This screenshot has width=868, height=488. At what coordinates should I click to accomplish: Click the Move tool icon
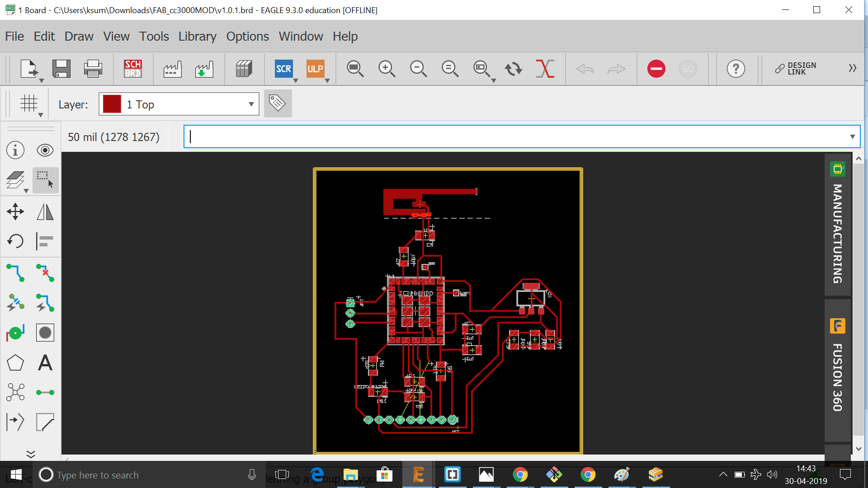15,211
